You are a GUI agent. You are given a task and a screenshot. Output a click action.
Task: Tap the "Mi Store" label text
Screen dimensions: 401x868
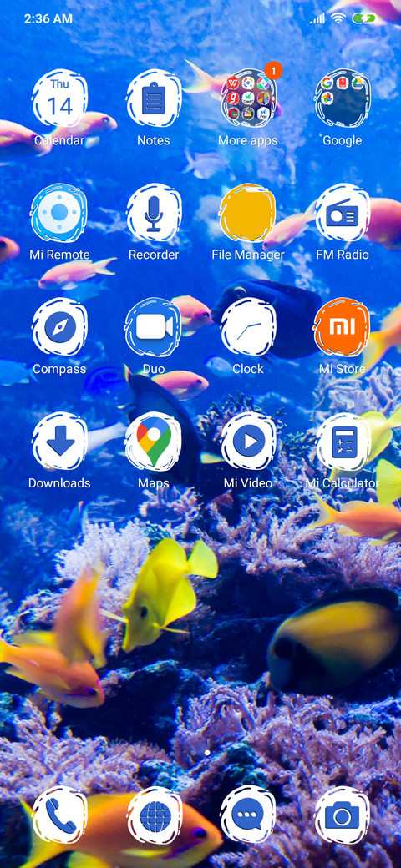click(342, 369)
